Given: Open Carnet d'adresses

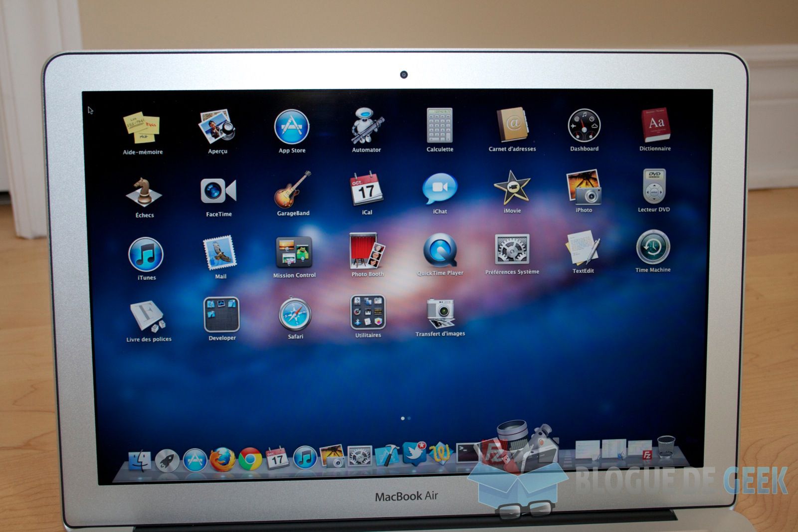Looking at the screenshot, I should [x=512, y=125].
